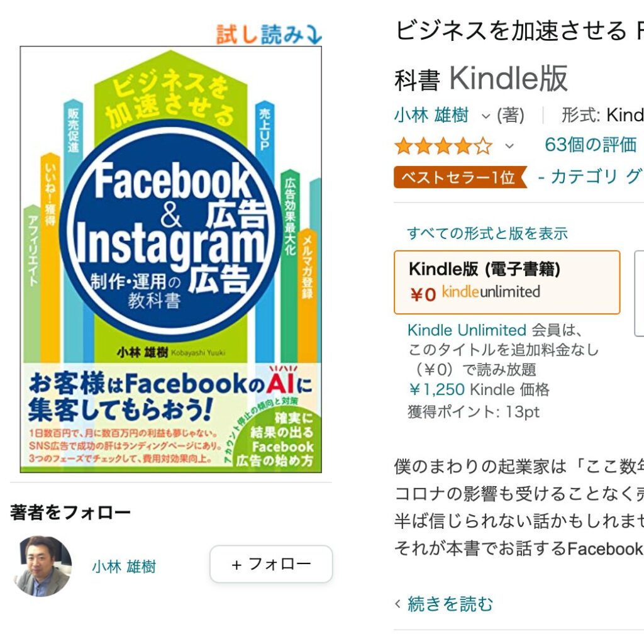Click the star rating icons

coord(443,146)
